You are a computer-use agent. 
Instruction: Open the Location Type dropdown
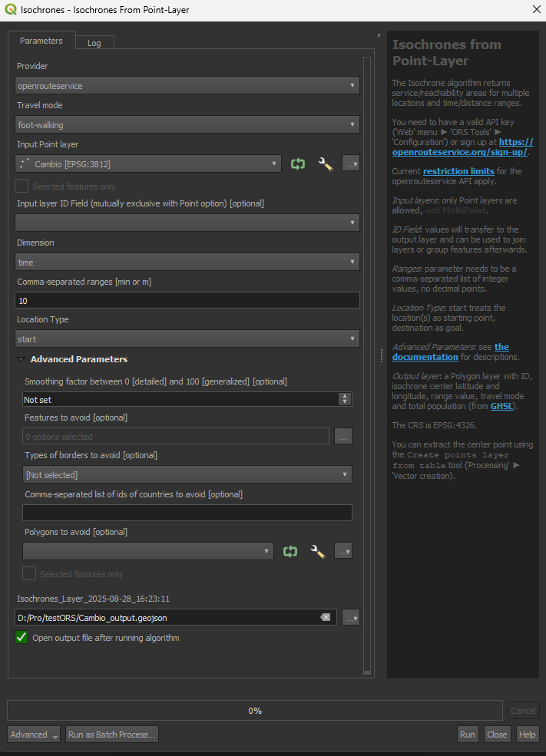tap(187, 338)
